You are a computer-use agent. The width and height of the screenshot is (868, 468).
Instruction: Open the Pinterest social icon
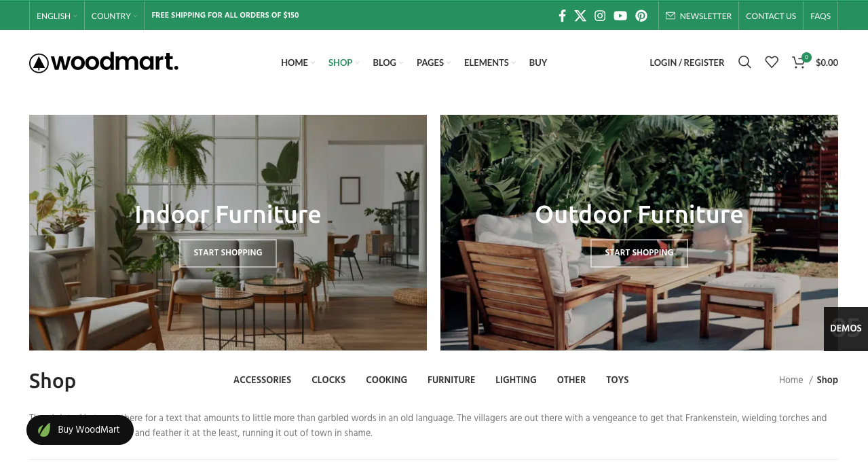point(641,16)
